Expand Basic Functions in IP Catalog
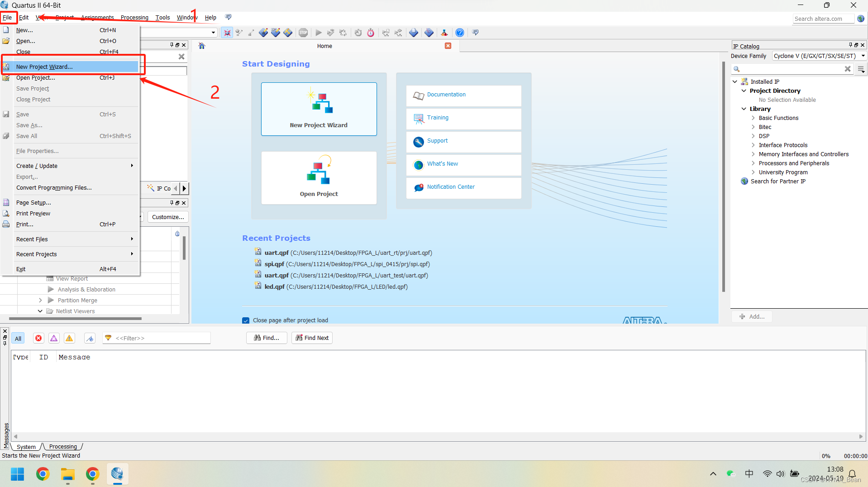The width and height of the screenshot is (868, 487). pos(753,118)
